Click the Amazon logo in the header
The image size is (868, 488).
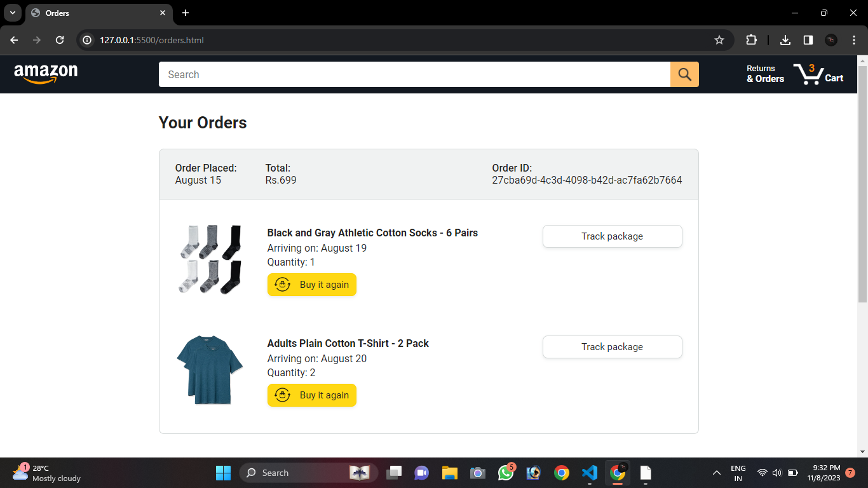tap(46, 73)
